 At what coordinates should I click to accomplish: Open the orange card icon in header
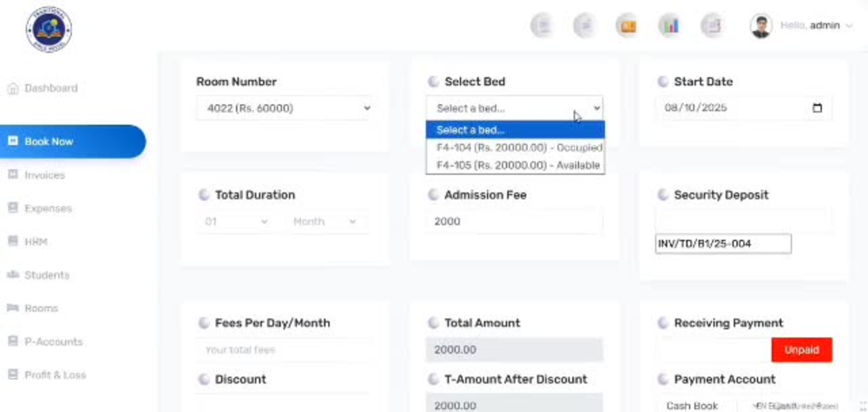click(x=628, y=25)
